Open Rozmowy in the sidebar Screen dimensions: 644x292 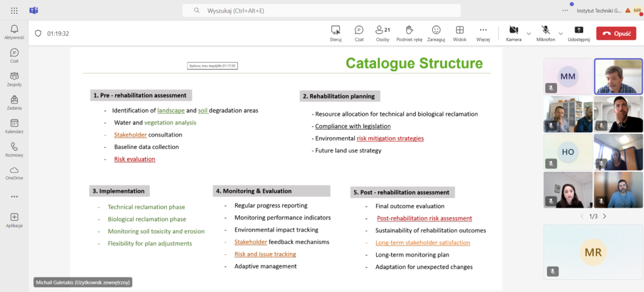pyautogui.click(x=14, y=149)
